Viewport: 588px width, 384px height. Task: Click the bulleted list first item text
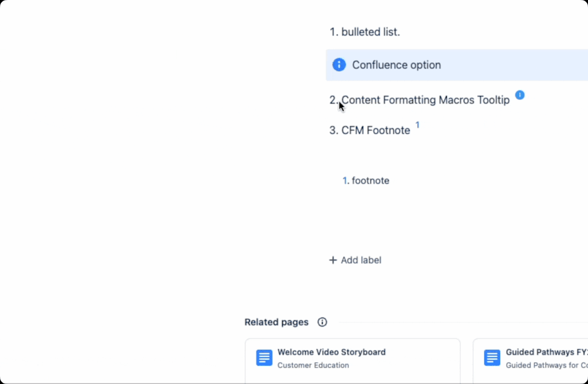(x=370, y=32)
